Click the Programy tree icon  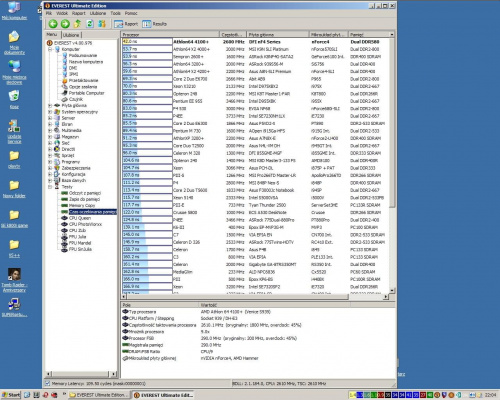(x=57, y=162)
